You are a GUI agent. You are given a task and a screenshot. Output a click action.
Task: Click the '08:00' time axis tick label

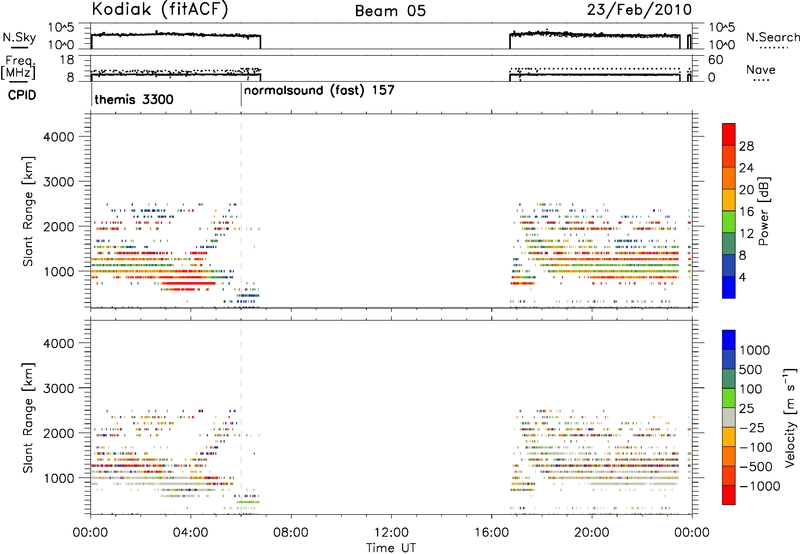point(290,533)
